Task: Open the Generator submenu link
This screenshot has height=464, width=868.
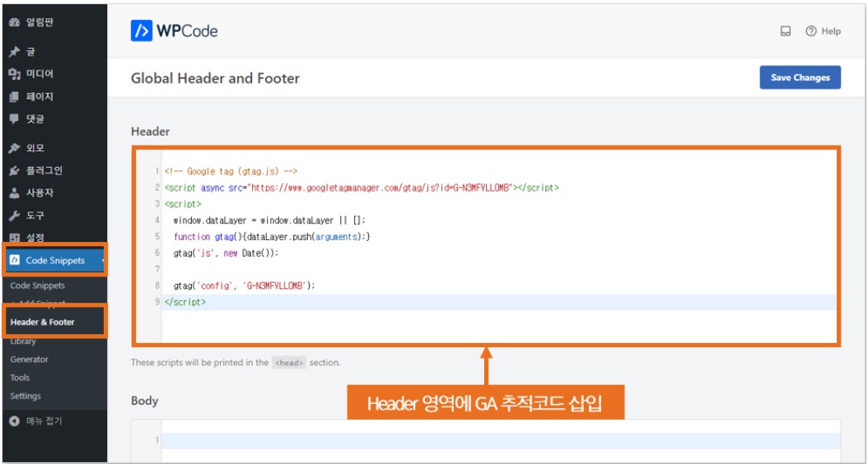Action: click(x=30, y=360)
